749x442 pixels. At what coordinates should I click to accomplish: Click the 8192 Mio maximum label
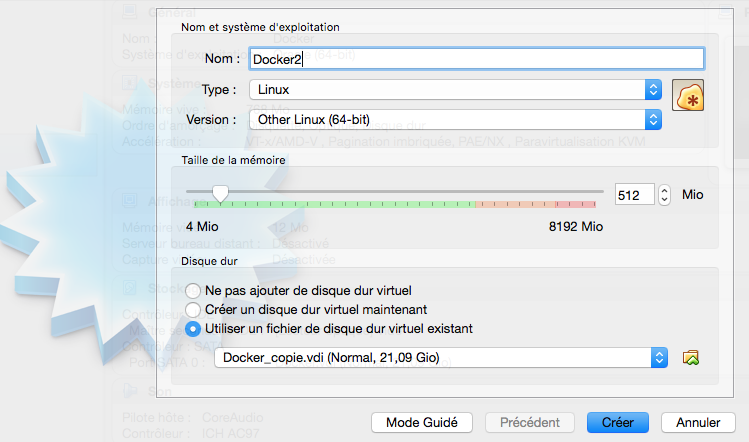coord(576,227)
